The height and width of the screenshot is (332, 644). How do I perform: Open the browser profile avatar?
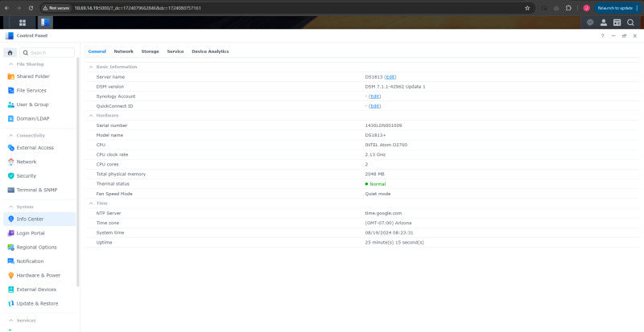click(x=587, y=8)
